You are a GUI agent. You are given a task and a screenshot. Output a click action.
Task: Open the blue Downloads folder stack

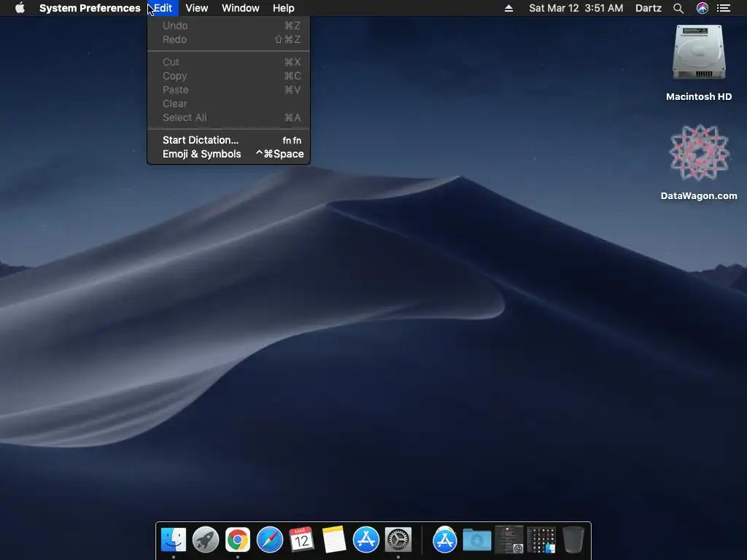(x=477, y=540)
